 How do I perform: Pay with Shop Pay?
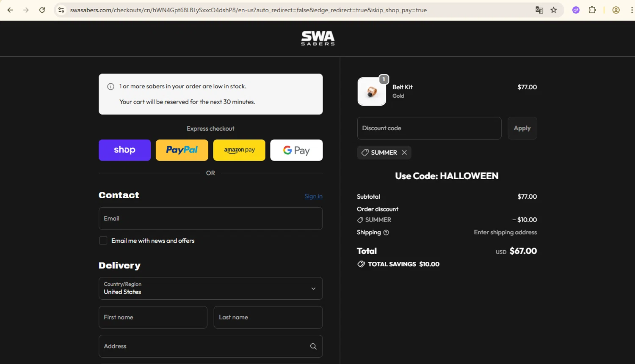(x=124, y=150)
